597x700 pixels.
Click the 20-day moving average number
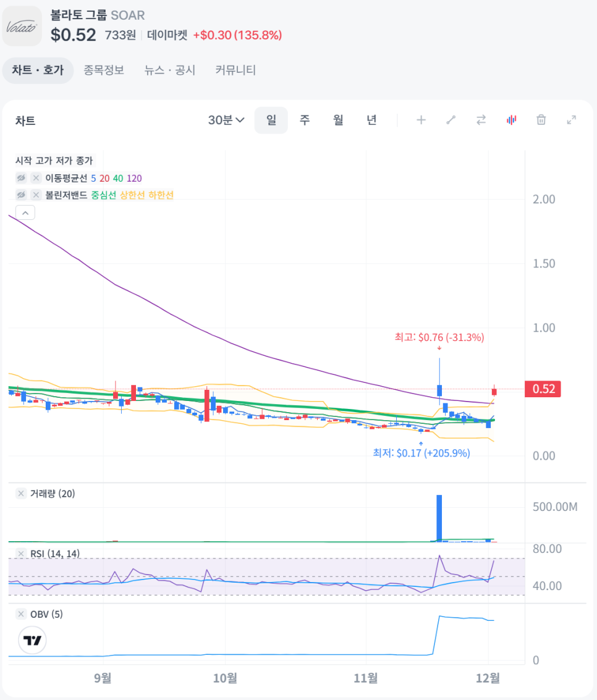tap(104, 178)
